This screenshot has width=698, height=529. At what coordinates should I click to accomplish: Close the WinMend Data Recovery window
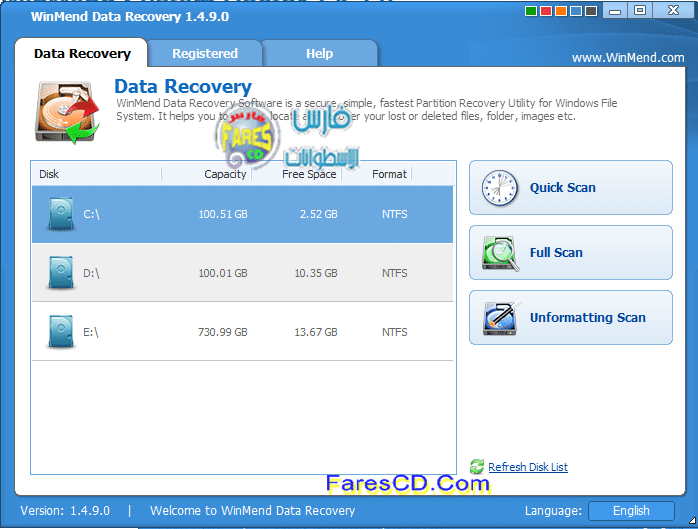(674, 10)
